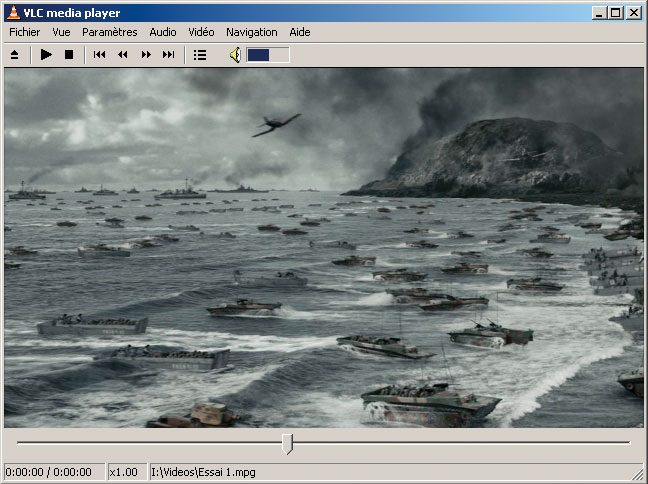The image size is (648, 484).
Task: Stop playback with the Stop icon
Action: pos(69,55)
